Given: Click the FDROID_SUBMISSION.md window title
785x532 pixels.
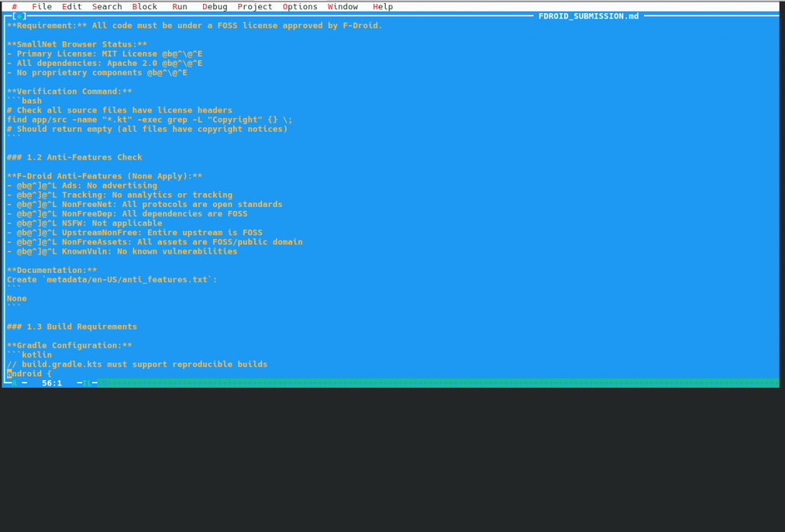Looking at the screenshot, I should click(588, 16).
